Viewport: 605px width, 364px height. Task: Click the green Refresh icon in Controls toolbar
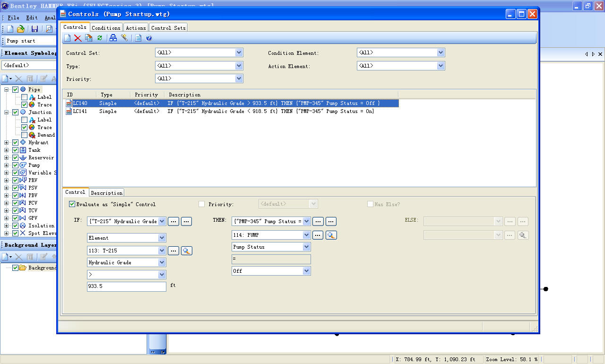pyautogui.click(x=100, y=38)
